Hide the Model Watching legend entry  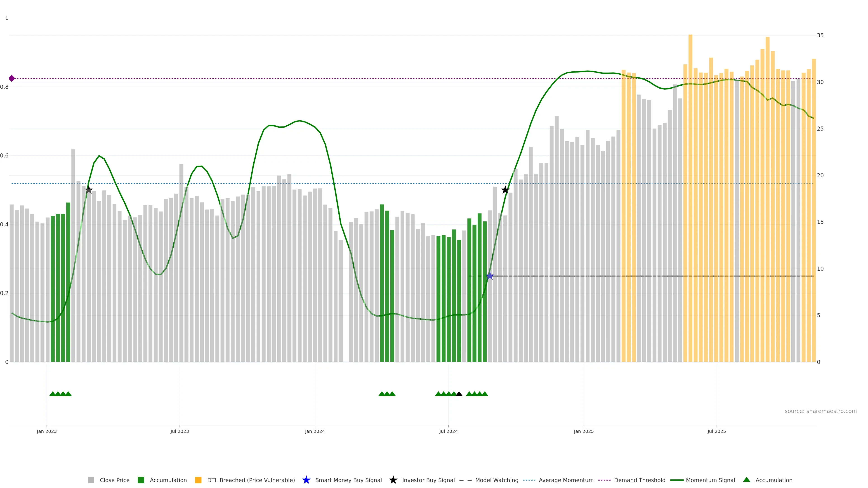(x=496, y=480)
